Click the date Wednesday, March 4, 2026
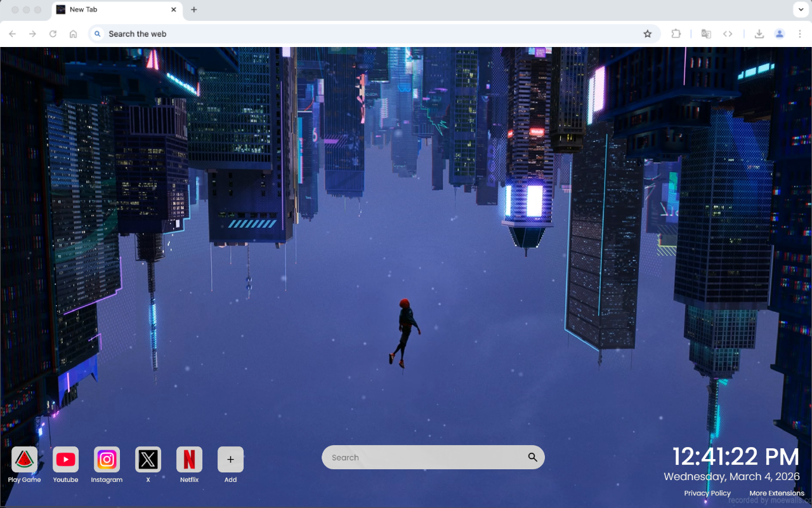This screenshot has height=508, width=812. (x=732, y=476)
